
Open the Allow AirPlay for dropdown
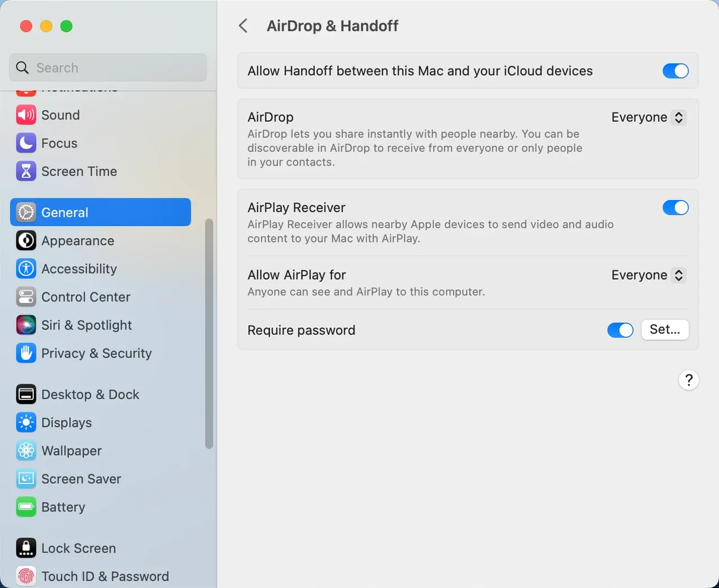pos(648,275)
